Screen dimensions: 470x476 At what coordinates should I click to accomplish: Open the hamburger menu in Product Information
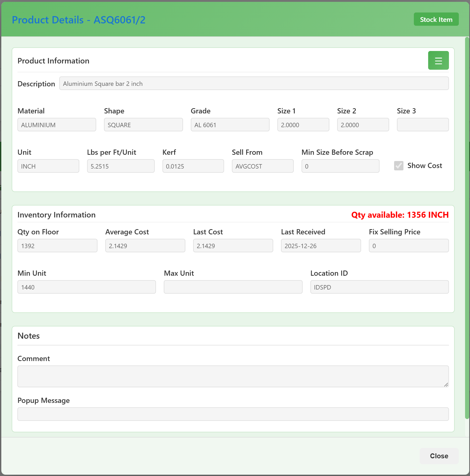(438, 60)
